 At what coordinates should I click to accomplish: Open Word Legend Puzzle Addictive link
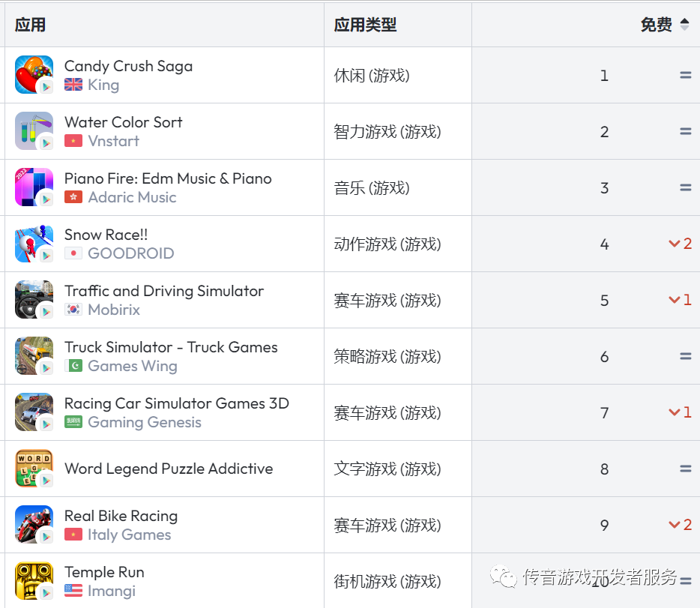(169, 469)
